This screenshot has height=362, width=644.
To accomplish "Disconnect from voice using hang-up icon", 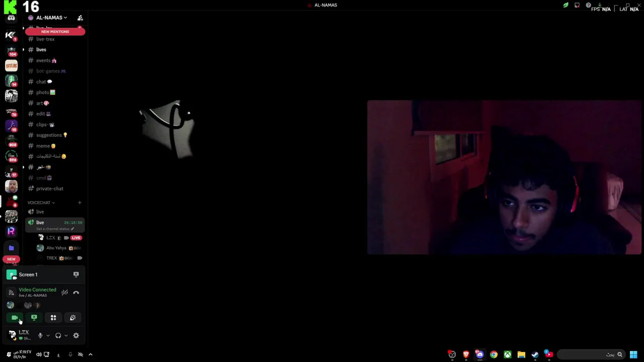I will tap(76, 292).
